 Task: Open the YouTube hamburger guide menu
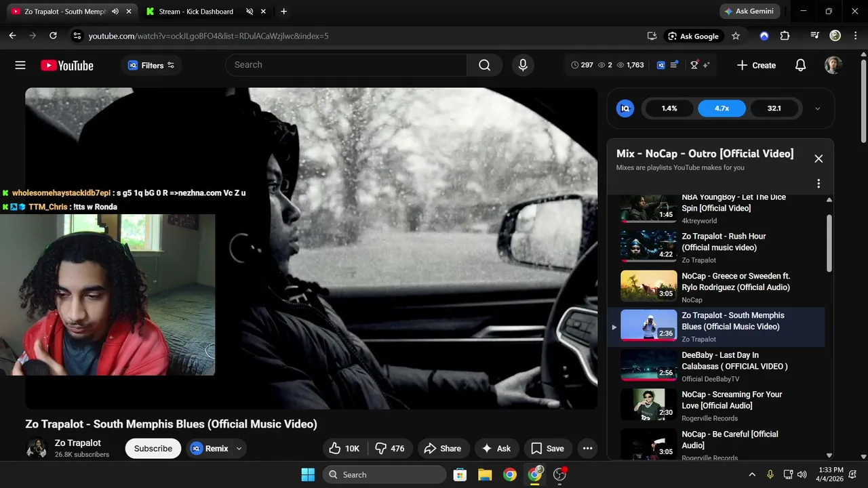(20, 65)
